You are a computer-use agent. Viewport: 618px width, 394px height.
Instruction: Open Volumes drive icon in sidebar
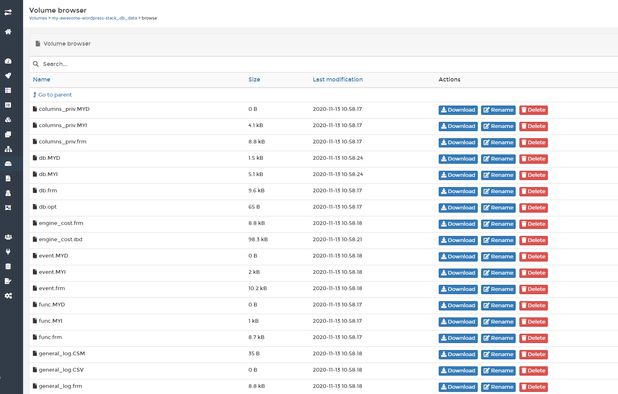point(8,164)
